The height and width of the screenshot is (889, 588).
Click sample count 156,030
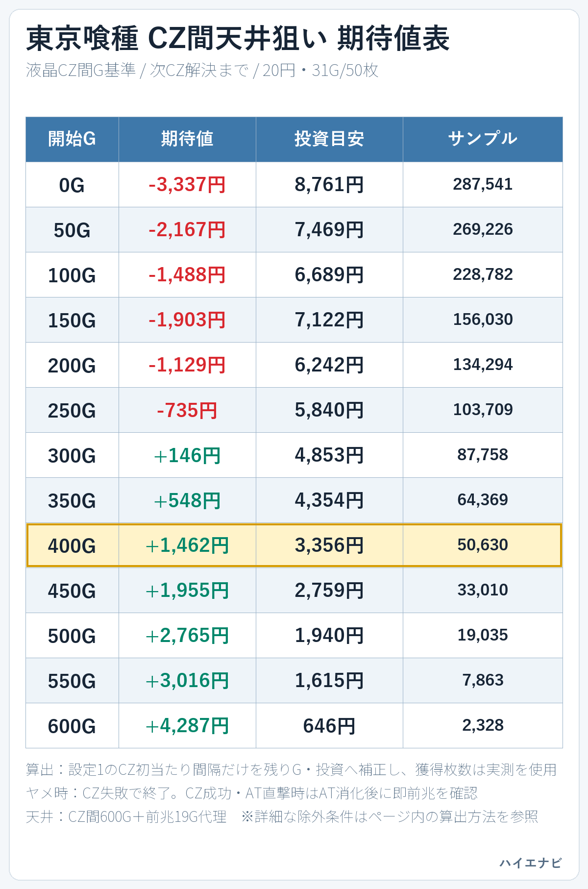click(483, 320)
